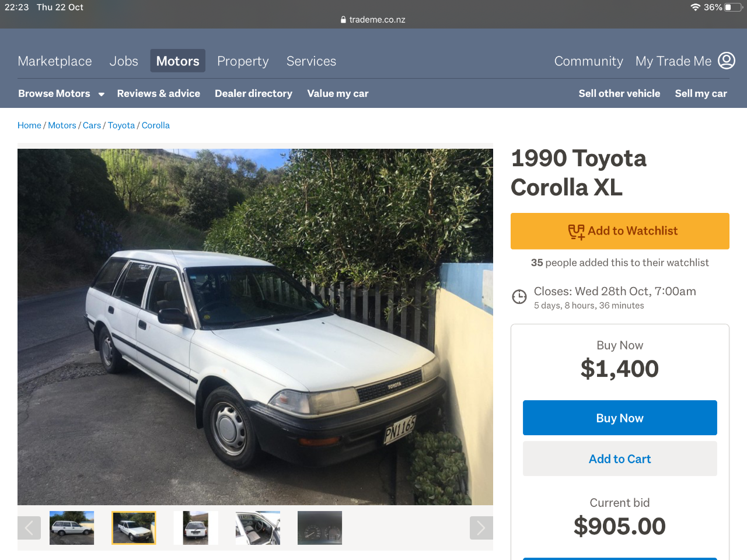747x560 pixels.
Task: Click the closing time clock icon
Action: pos(519,297)
